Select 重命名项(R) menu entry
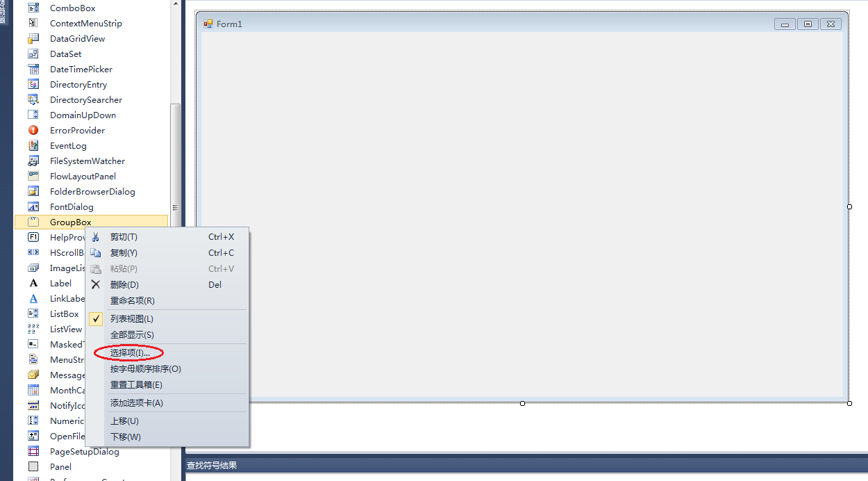This screenshot has height=481, width=868. 167,301
